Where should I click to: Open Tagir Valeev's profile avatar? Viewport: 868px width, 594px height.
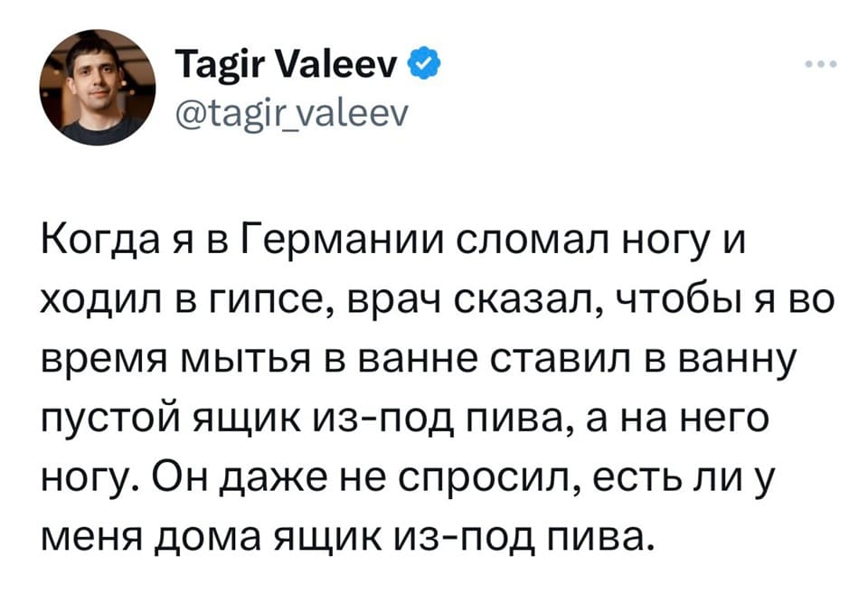point(97,87)
